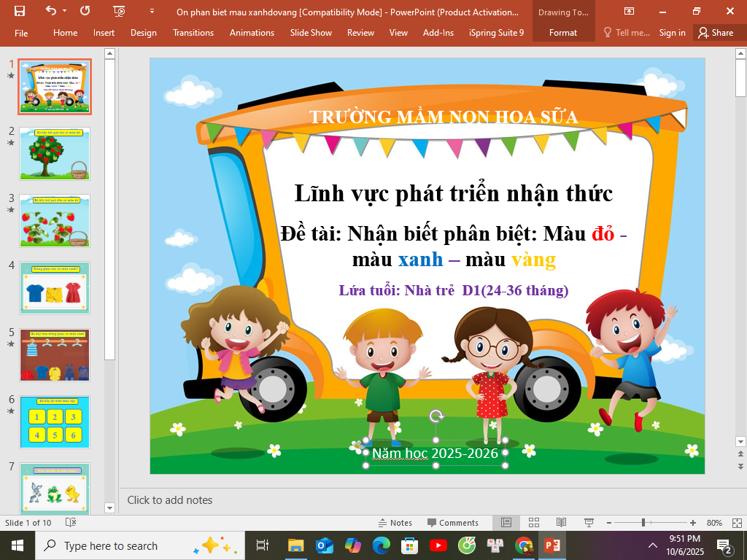Start slideshow from beginning via toolbar icon
This screenshot has width=747, height=560.
pos(120,11)
